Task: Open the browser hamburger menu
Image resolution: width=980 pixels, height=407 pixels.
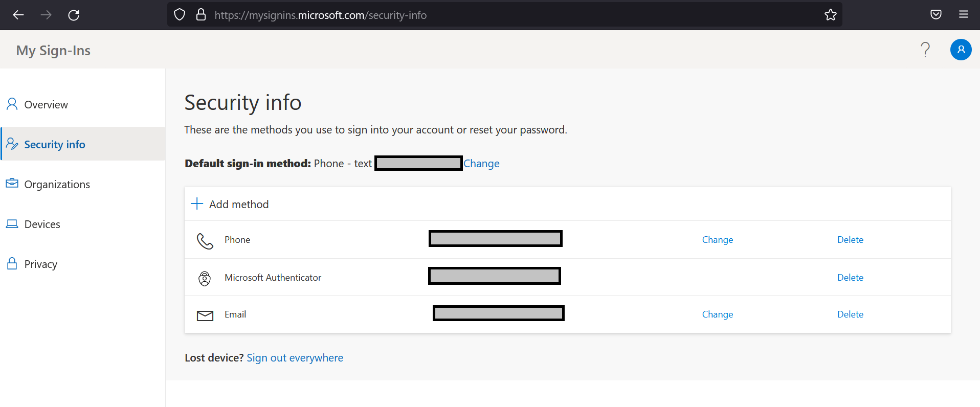Action: click(x=964, y=14)
